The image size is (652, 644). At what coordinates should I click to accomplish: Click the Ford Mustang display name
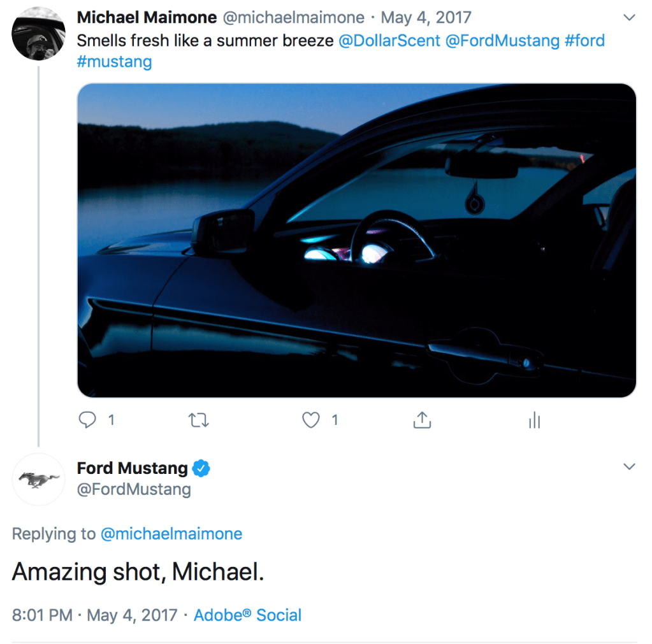click(x=132, y=468)
